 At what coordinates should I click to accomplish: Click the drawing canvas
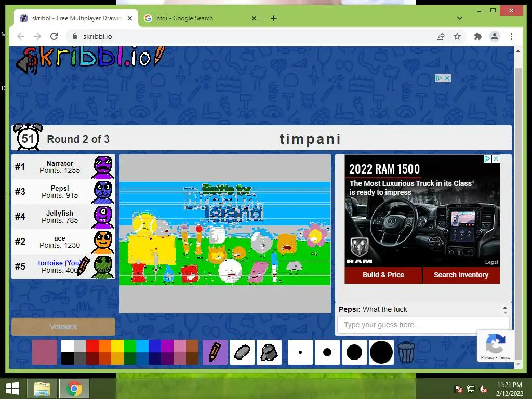[225, 234]
